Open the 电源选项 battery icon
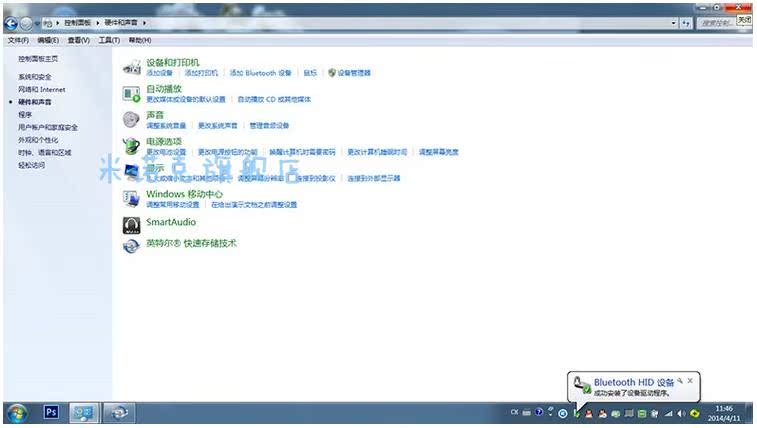 point(131,145)
